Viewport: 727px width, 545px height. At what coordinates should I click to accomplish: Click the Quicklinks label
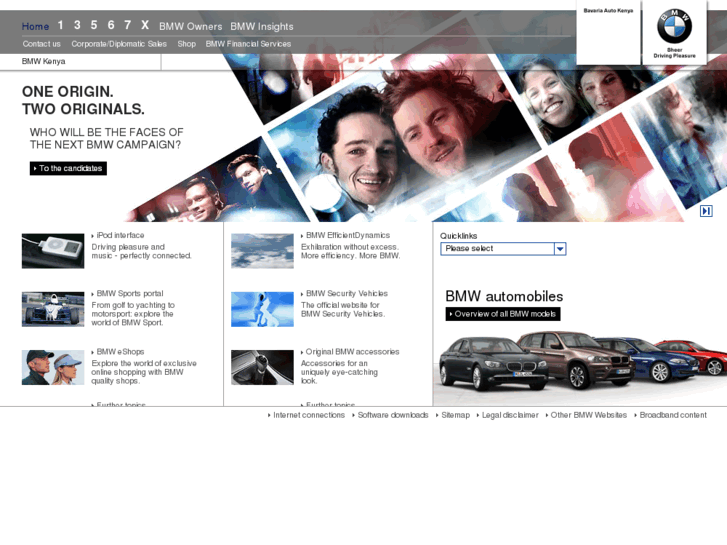pyautogui.click(x=459, y=236)
